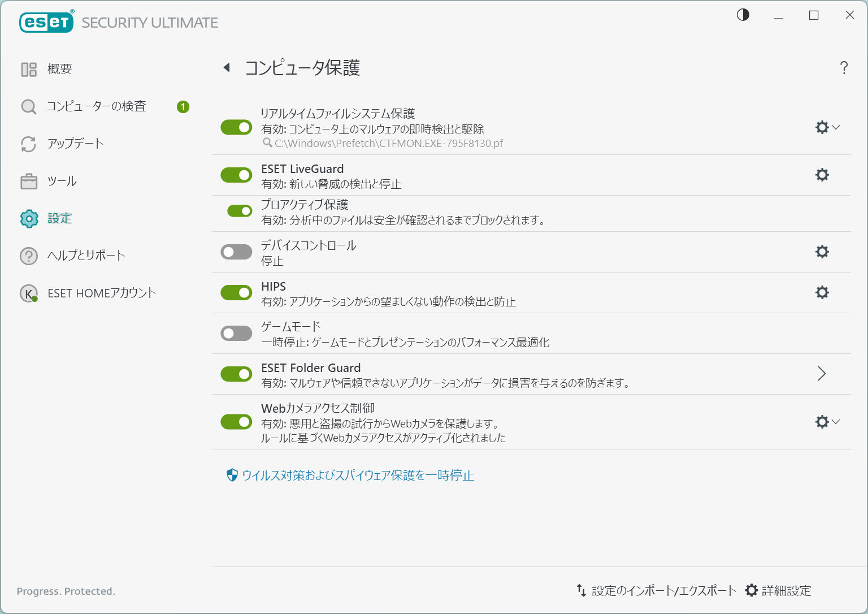The image size is (868, 614).
Task: Click the green notification badge on コンピューターの検査
Action: click(x=183, y=106)
